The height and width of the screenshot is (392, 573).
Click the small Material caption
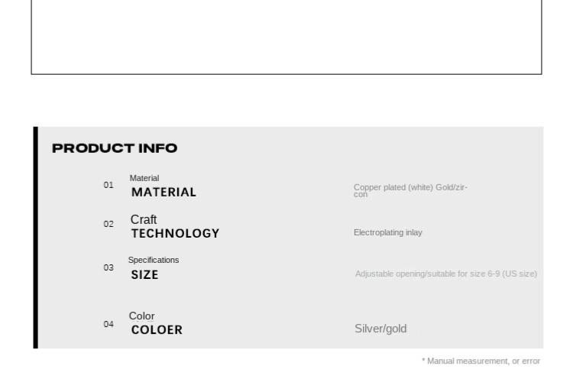(x=144, y=178)
